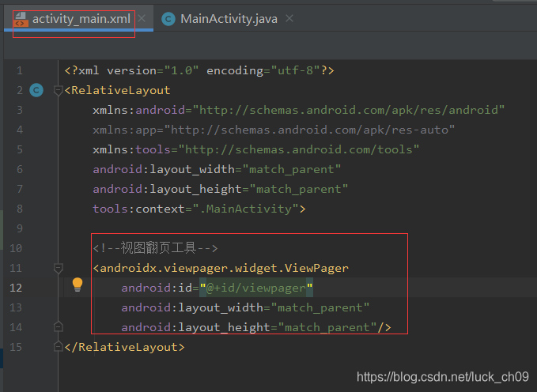This screenshot has width=537, height=392.
Task: Click the xml version="1.0" declaration text
Action: 199,70
